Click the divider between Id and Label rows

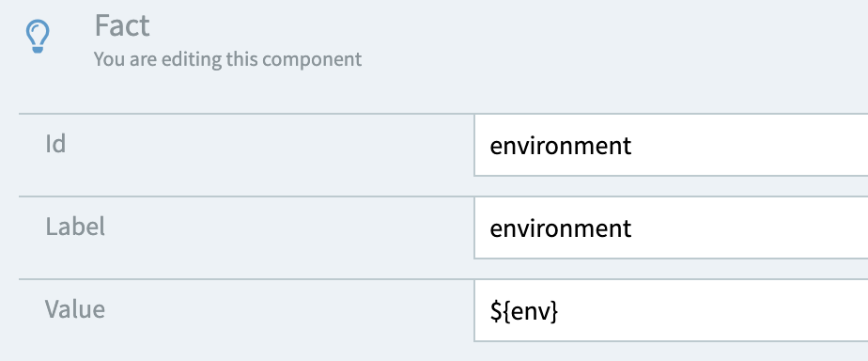click(x=246, y=196)
